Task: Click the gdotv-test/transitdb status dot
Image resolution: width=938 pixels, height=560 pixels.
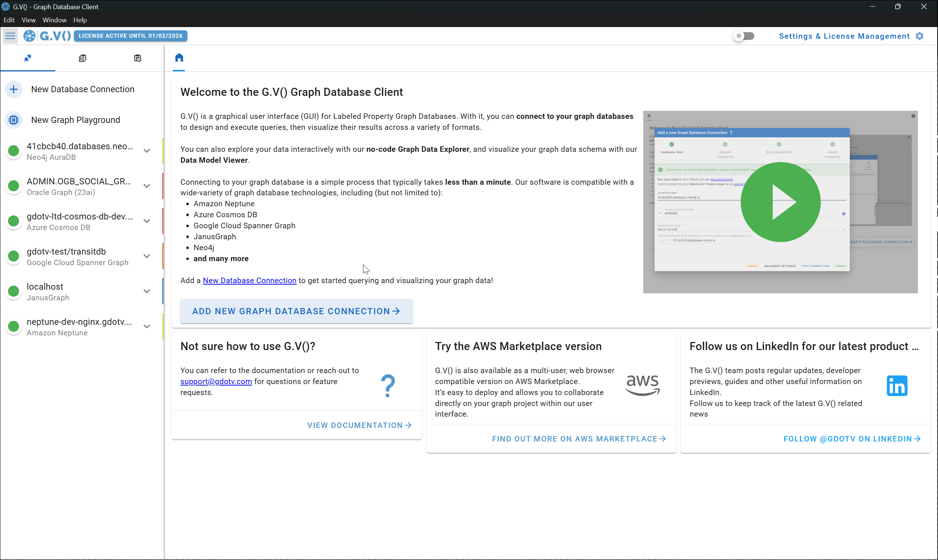Action: click(x=14, y=256)
